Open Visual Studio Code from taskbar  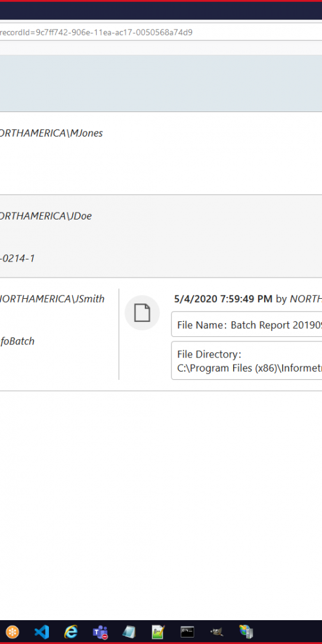[41, 632]
